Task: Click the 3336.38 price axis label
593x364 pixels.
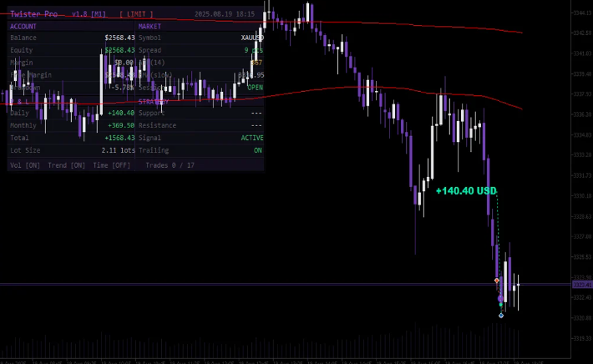Action: coord(582,114)
